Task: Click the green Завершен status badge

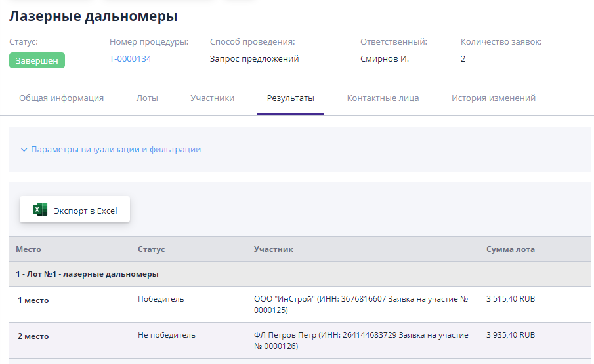Action: (37, 60)
